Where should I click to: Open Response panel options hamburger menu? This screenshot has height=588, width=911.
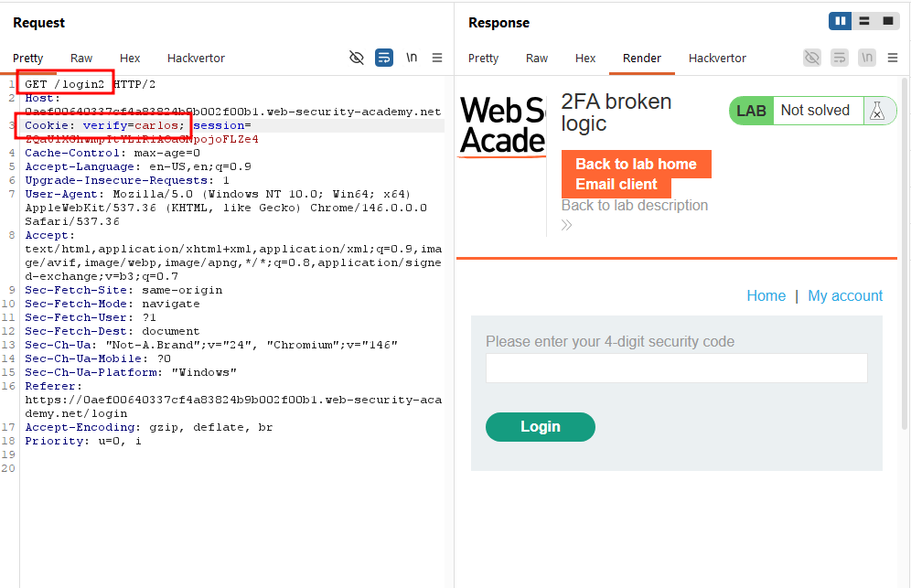point(893,58)
